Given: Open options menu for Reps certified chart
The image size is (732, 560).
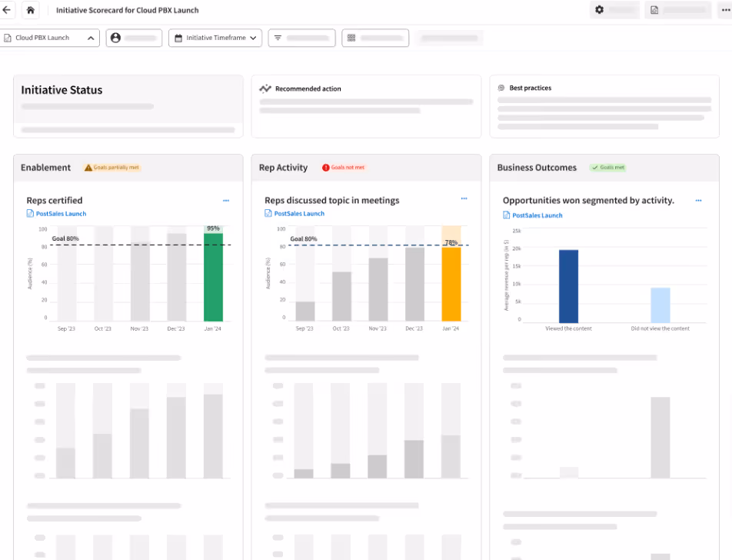Looking at the screenshot, I should (226, 200).
